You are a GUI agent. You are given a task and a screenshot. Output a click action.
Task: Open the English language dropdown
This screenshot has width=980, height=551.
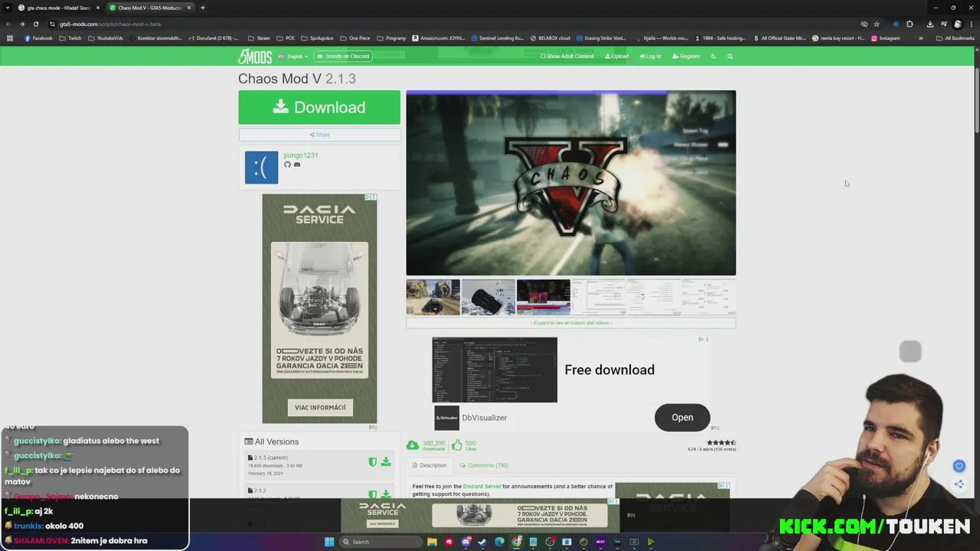tap(292, 57)
